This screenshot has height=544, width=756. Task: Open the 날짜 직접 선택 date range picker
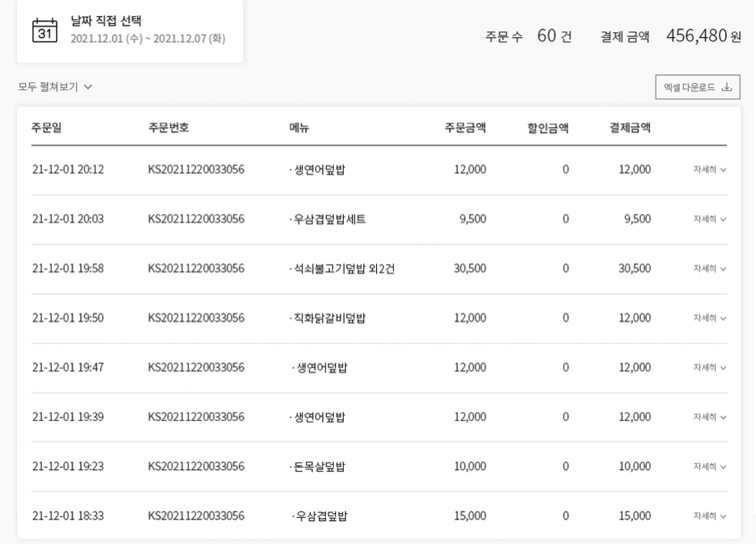(x=130, y=31)
